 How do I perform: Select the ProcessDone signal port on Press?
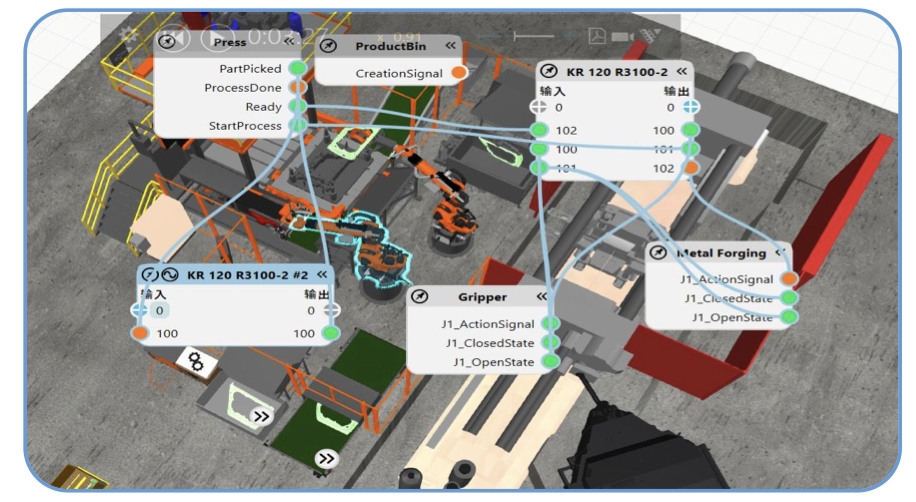(x=298, y=88)
